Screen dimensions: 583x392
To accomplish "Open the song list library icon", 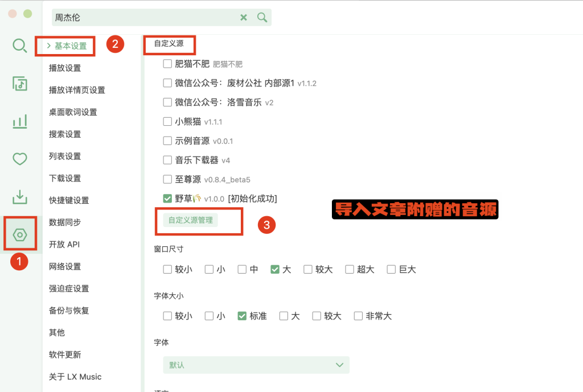I will coord(20,84).
